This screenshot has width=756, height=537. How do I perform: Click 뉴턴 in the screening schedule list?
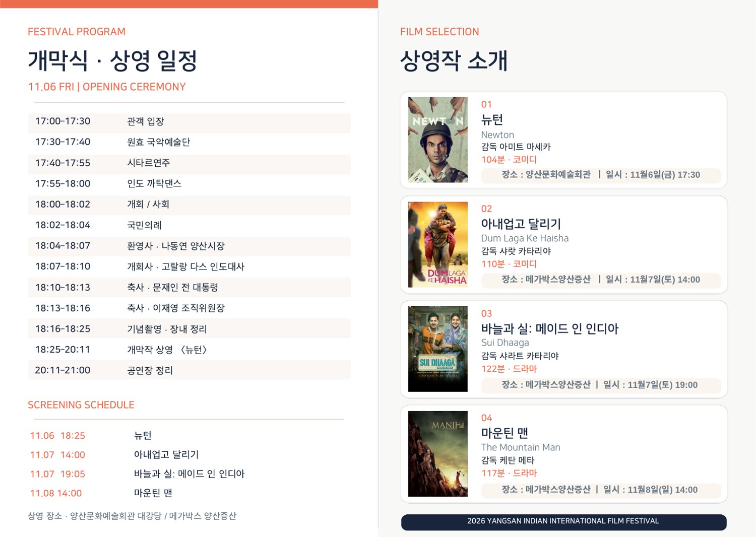[143, 436]
